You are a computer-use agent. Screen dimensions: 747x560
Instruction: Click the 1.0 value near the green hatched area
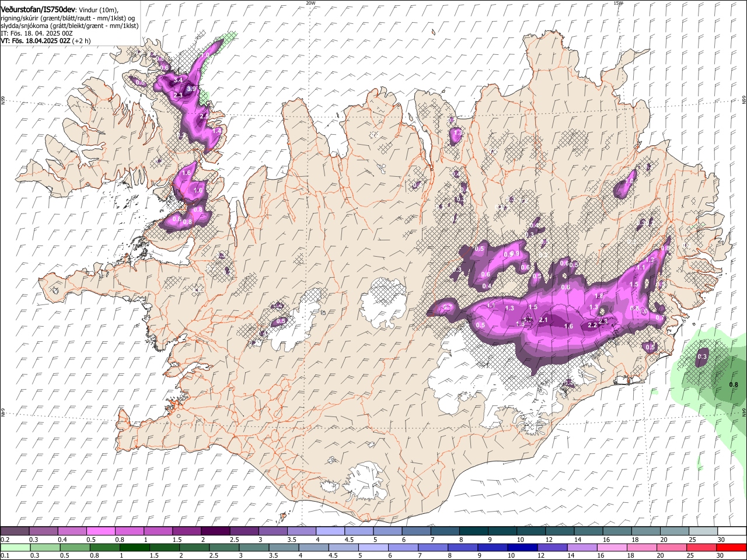[205, 55]
